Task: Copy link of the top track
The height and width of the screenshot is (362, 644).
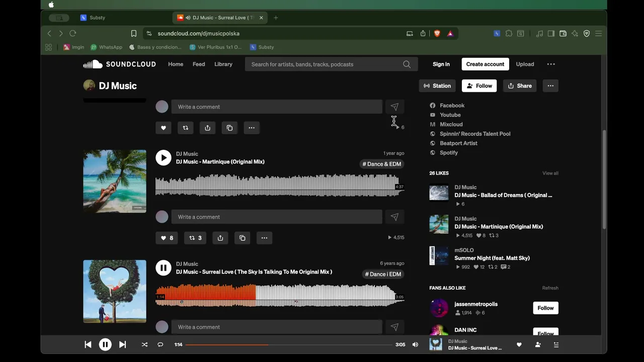Action: [229, 128]
